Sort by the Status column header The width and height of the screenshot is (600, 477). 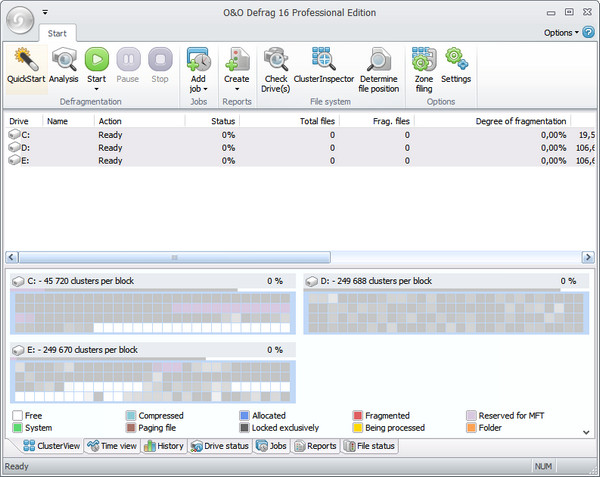[213, 121]
